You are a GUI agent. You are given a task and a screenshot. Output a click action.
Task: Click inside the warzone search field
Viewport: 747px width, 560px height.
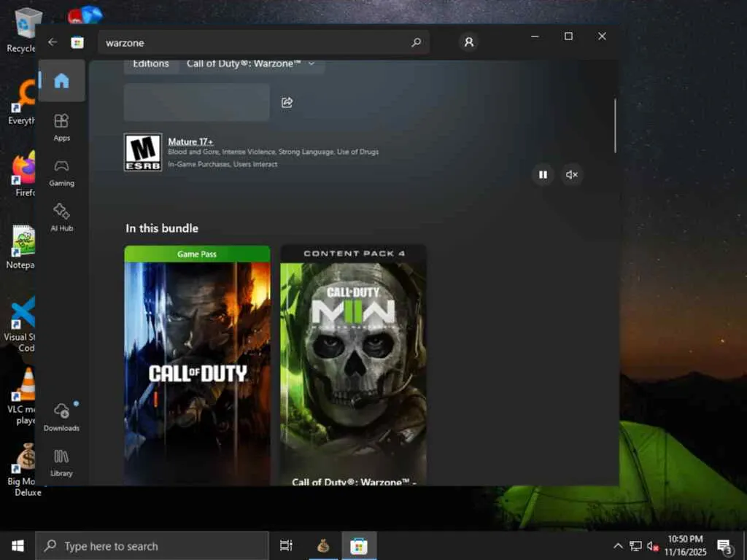pos(263,43)
